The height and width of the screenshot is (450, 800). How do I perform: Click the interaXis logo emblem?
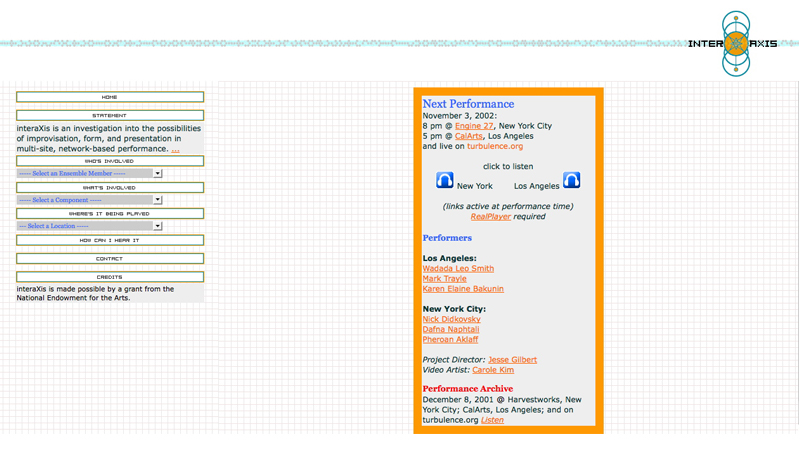pos(736,44)
